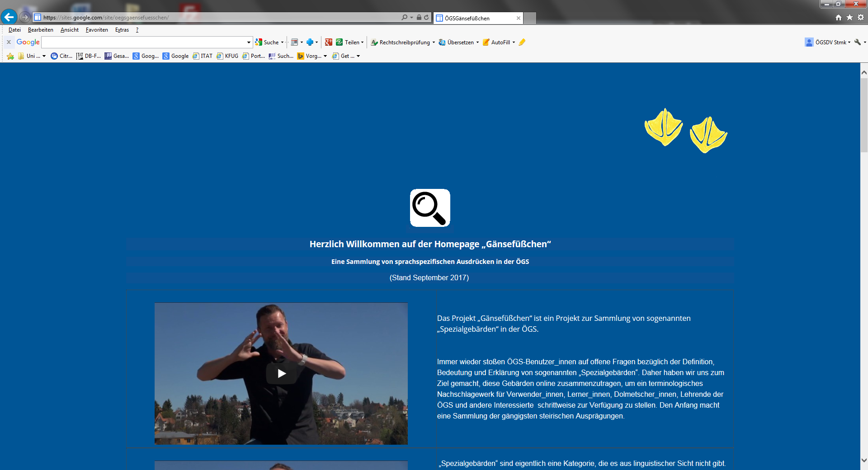The height and width of the screenshot is (470, 868).
Task: Open the KFUG favorite link
Action: click(227, 56)
